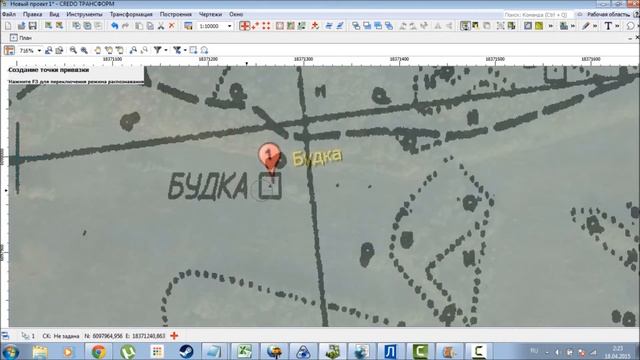This screenshot has height=360, width=640.
Task: Expand the funnel filter dropdown arrow
Action: coord(166,51)
